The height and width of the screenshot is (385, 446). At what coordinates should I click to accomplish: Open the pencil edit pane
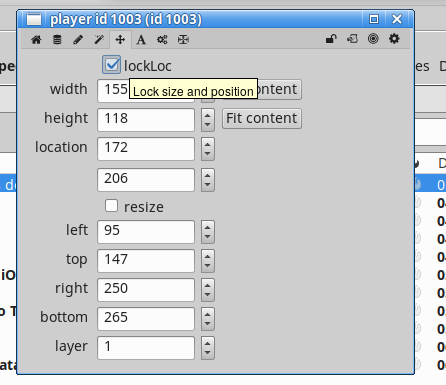[78, 40]
